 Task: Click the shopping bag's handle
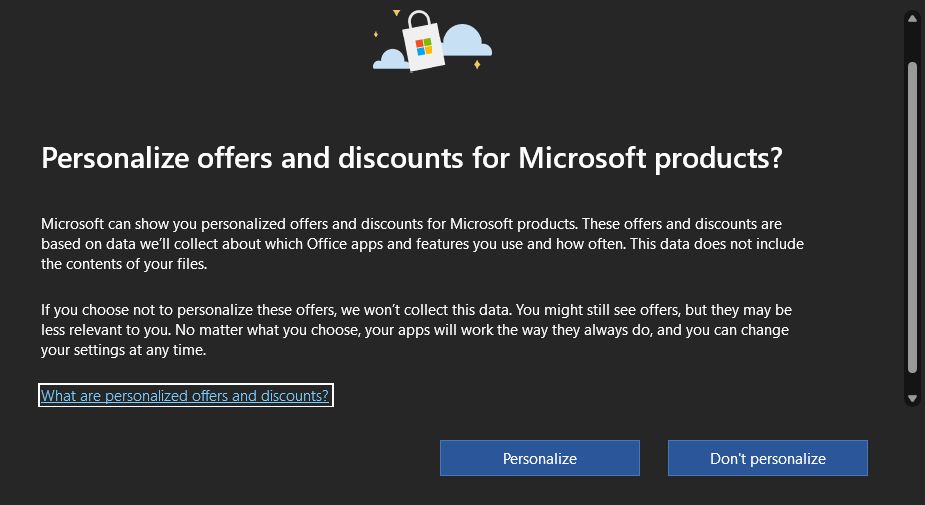419,19
